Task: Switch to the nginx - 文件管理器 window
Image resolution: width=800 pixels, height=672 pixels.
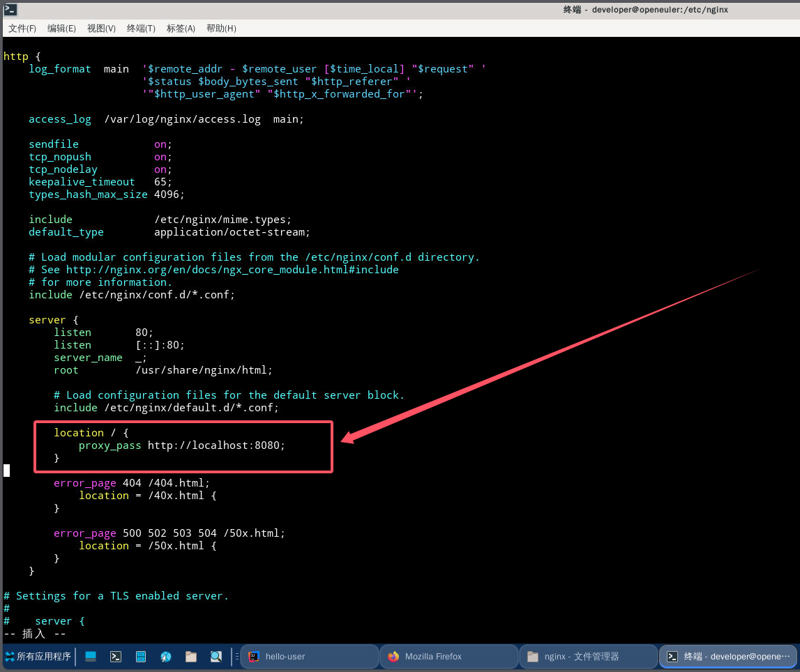Action: (589, 657)
